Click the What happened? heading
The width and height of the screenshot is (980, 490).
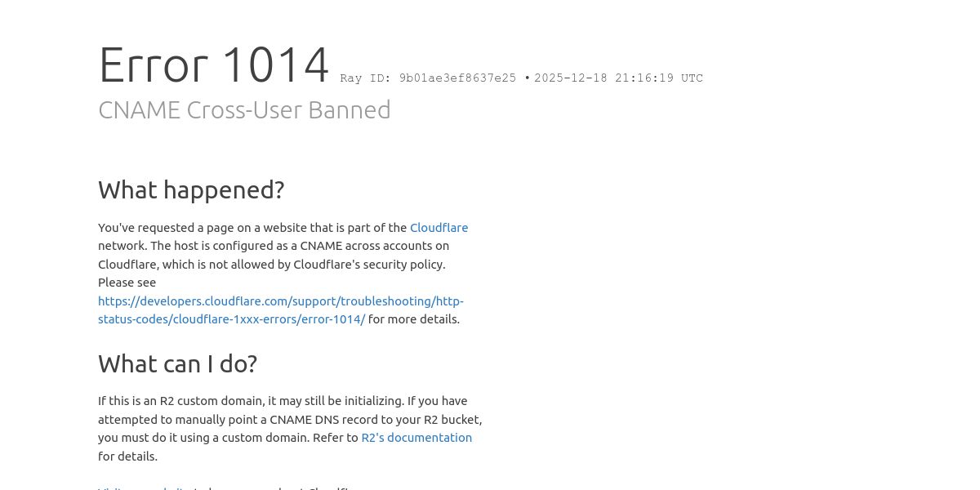[191, 190]
